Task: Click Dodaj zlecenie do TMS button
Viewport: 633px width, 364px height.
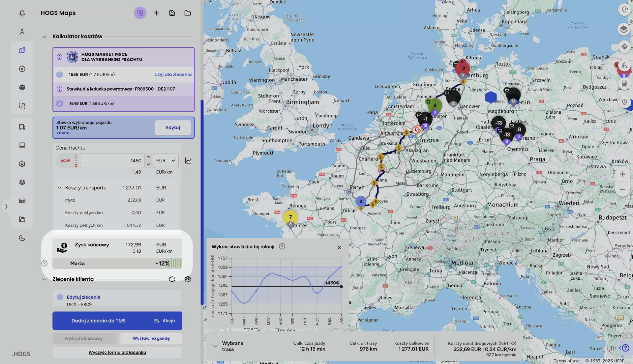Action: click(x=98, y=321)
